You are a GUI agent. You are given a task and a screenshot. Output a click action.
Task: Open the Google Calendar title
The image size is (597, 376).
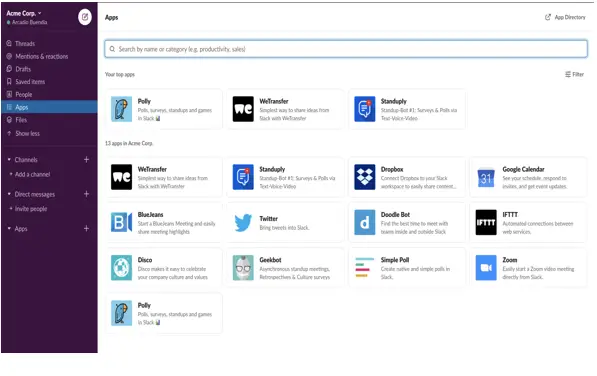coord(523,169)
